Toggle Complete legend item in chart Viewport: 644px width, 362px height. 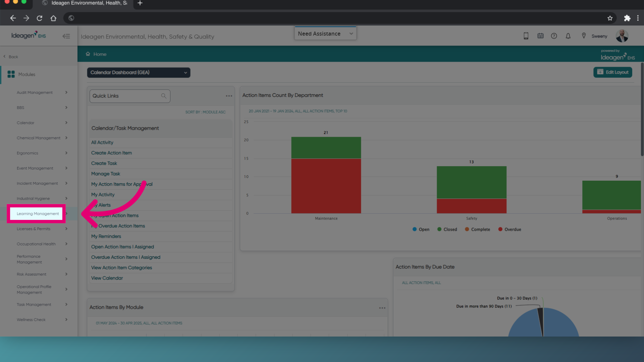pyautogui.click(x=477, y=229)
